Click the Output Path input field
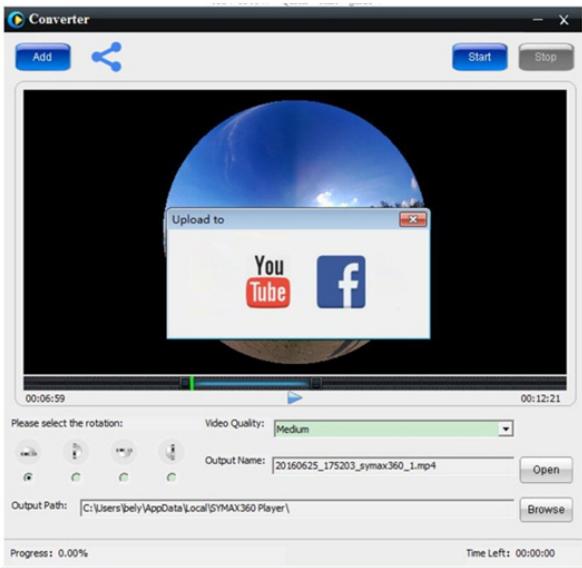This screenshot has height=568, width=582. (x=297, y=508)
